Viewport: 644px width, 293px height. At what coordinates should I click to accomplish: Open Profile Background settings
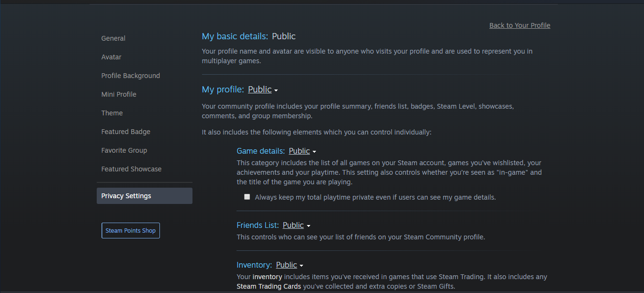130,76
